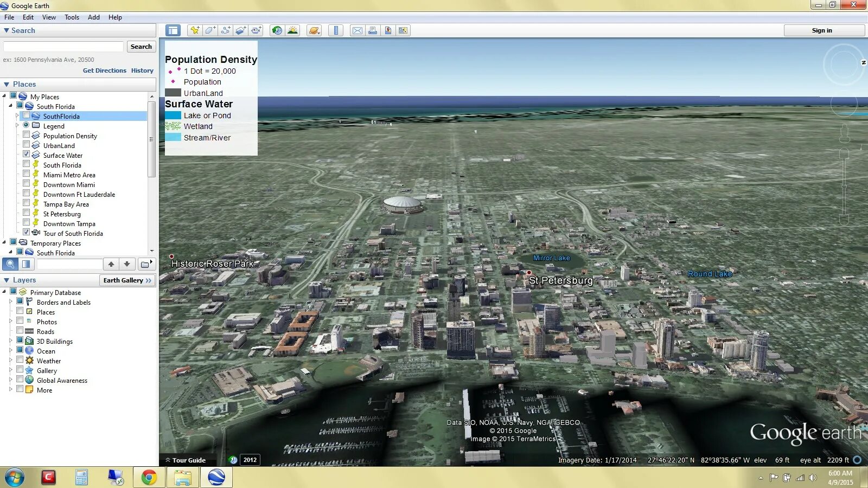Click the search input field
This screenshot has width=868, height=488.
pyautogui.click(x=64, y=47)
